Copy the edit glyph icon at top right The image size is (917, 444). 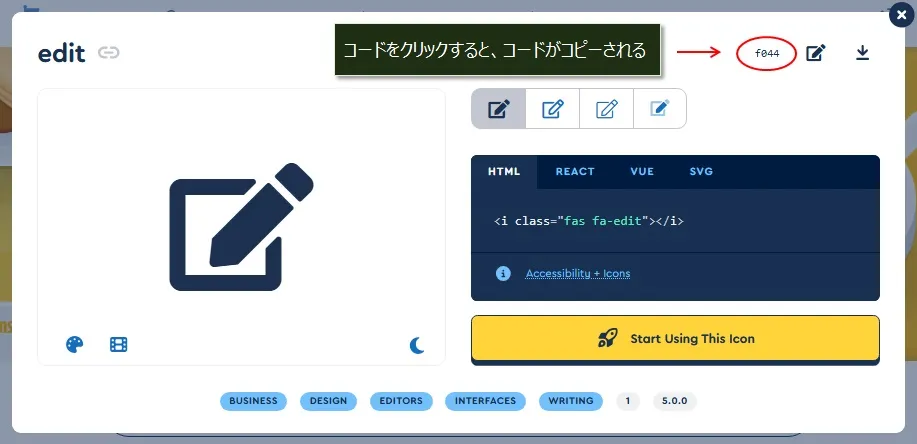click(x=816, y=53)
